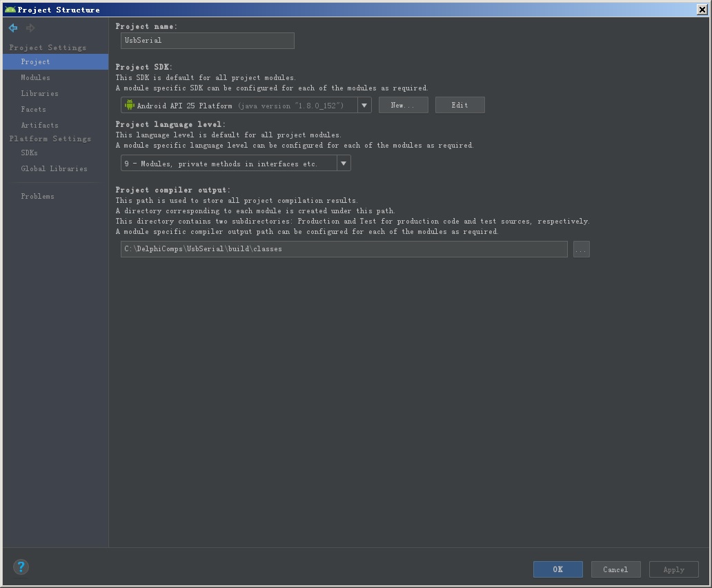Select Artifacts in Project Settings
This screenshot has height=588, width=712.
(x=39, y=125)
